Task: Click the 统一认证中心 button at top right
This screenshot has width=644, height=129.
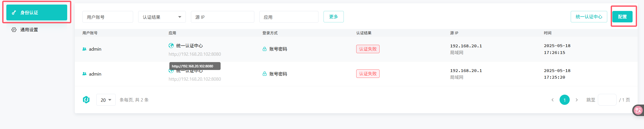Action: [x=589, y=17]
